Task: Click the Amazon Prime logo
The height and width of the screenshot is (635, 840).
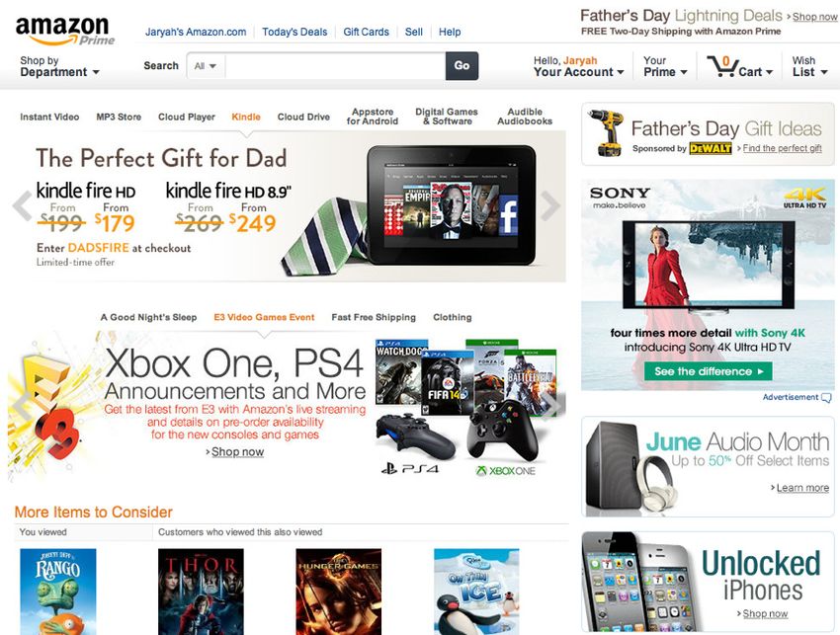Action: click(65, 31)
